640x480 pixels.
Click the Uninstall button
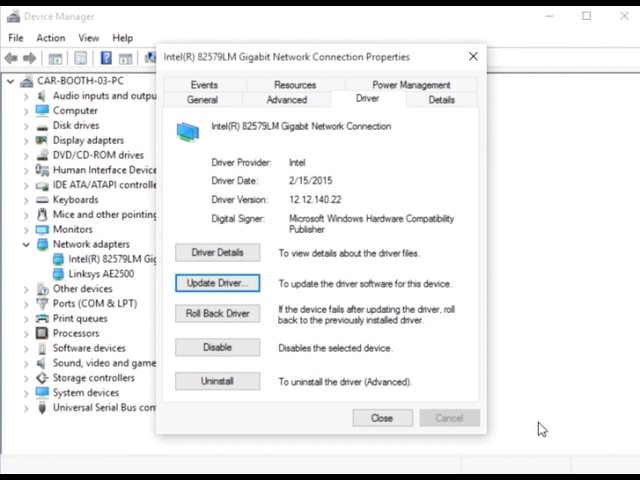tap(218, 381)
